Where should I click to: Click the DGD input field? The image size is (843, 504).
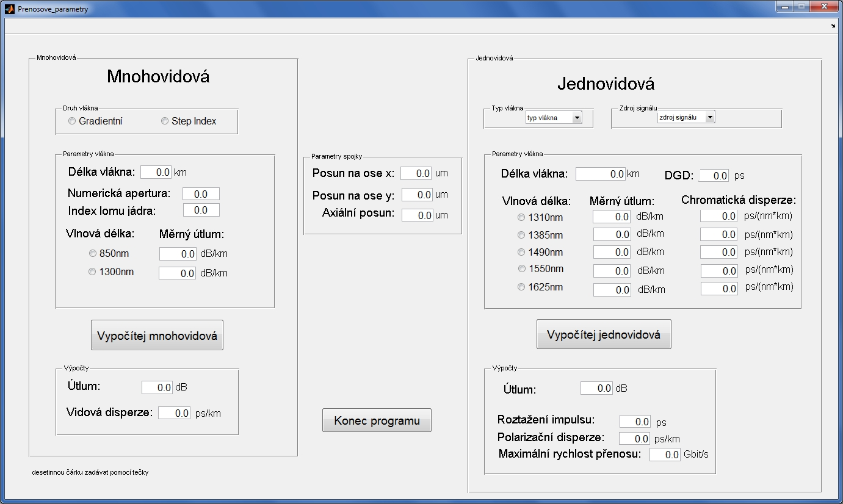(714, 176)
